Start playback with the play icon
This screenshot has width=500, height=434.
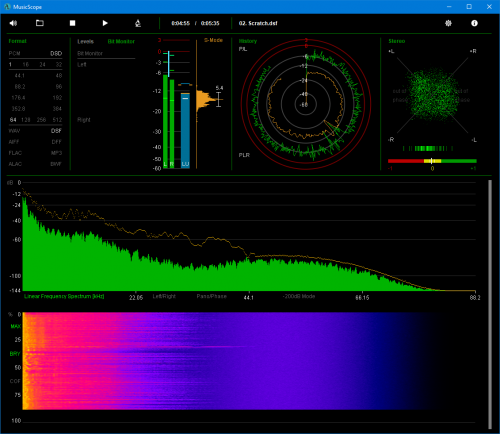pos(105,23)
